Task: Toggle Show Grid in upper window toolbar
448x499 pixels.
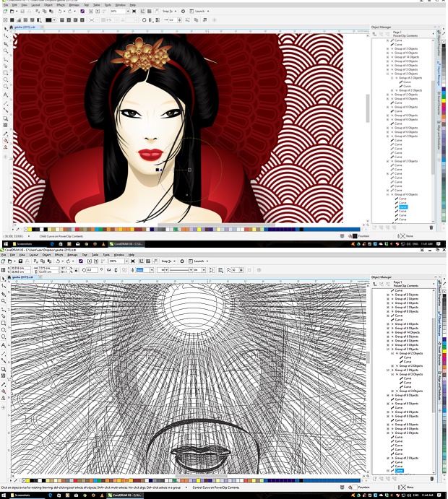Action: (149, 11)
